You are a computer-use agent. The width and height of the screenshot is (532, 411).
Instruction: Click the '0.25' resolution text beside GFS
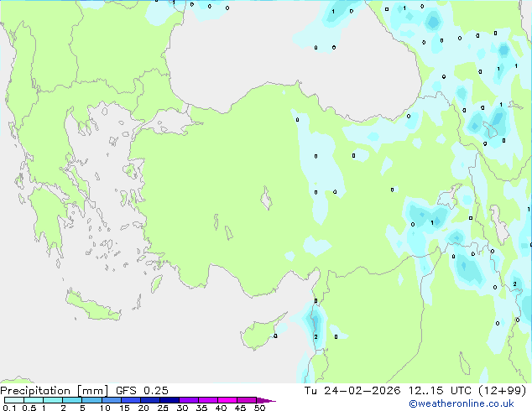[x=156, y=391]
